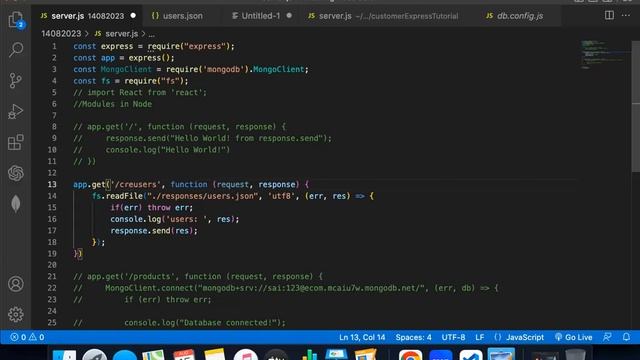Open the server.js breadcrumb dropdown

pyautogui.click(x=116, y=33)
